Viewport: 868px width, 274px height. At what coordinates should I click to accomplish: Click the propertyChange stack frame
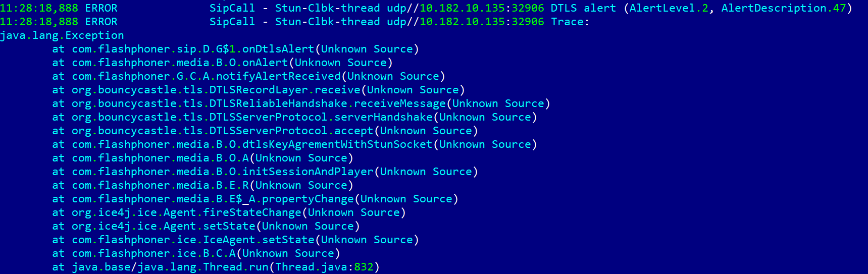coord(308,199)
